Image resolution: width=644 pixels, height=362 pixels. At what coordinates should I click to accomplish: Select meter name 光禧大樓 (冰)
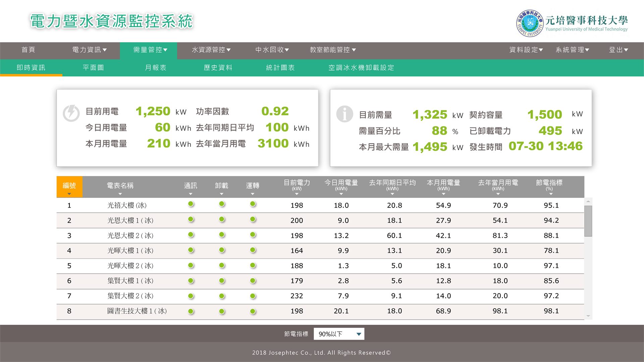click(127, 205)
